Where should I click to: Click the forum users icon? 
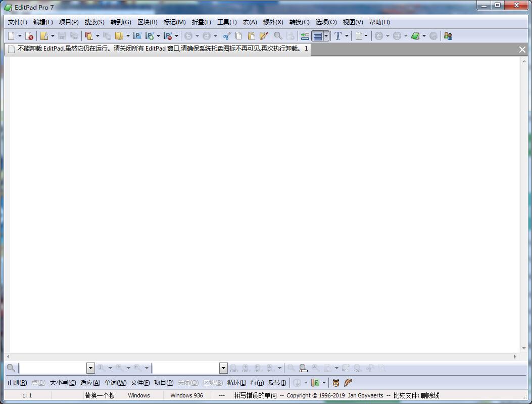448,36
